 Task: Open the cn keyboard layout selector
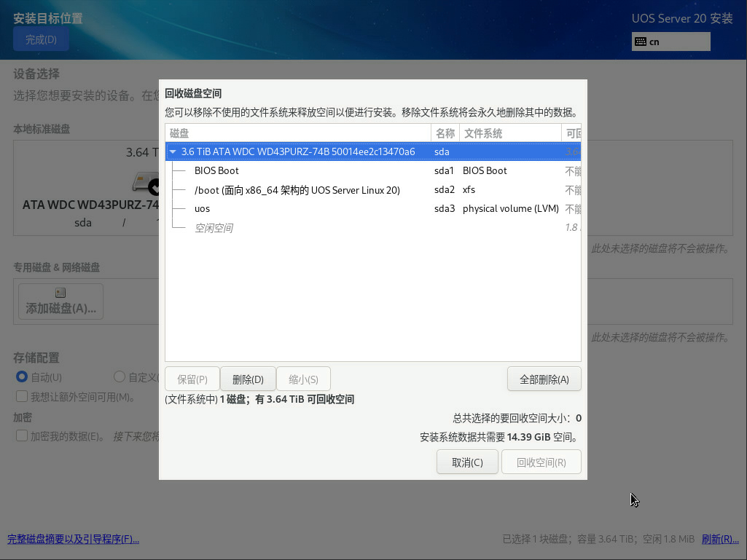tap(670, 42)
